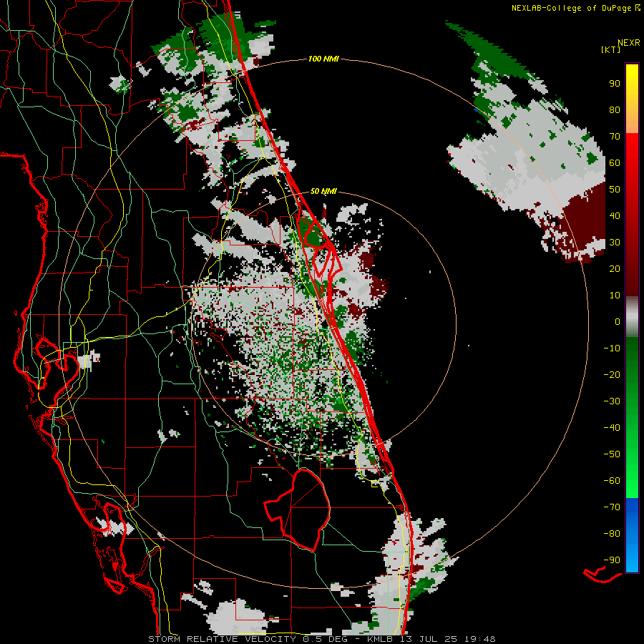
Task: Click the -70 value on velocity scale
Action: click(x=612, y=507)
